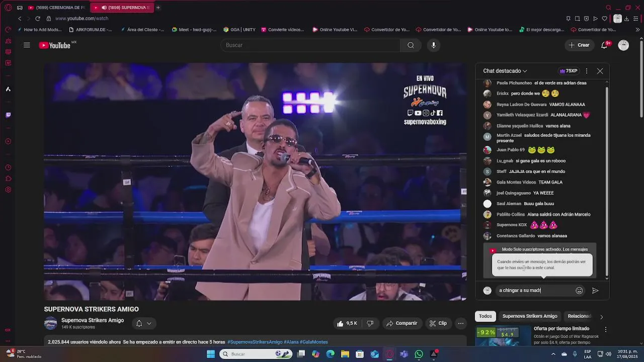The width and height of the screenshot is (644, 362).
Task: Reload the current page
Action: (x=38, y=19)
